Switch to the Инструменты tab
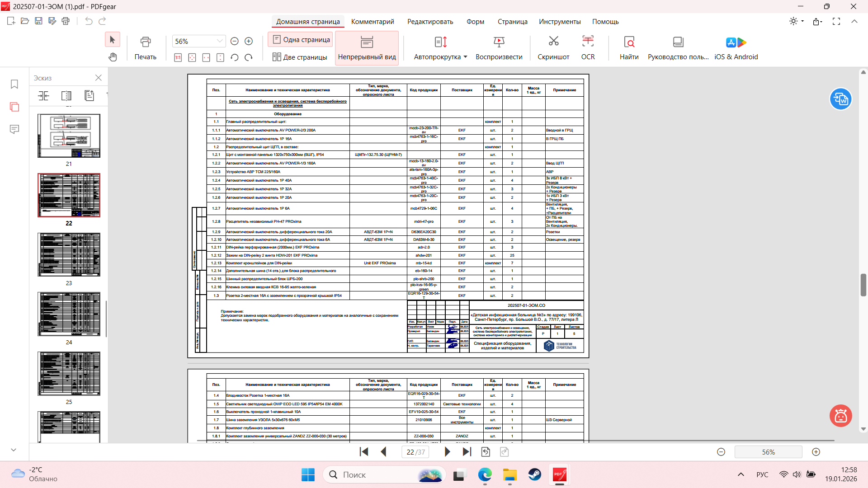The height and width of the screenshot is (488, 868). pyautogui.click(x=559, y=22)
